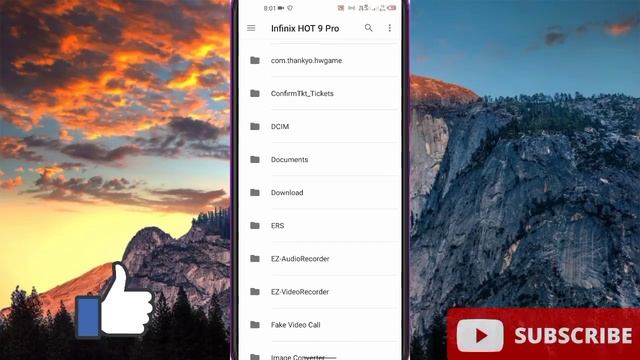The height and width of the screenshot is (360, 640).
Task: Click the YouTube Subscribe button
Action: pyautogui.click(x=544, y=335)
